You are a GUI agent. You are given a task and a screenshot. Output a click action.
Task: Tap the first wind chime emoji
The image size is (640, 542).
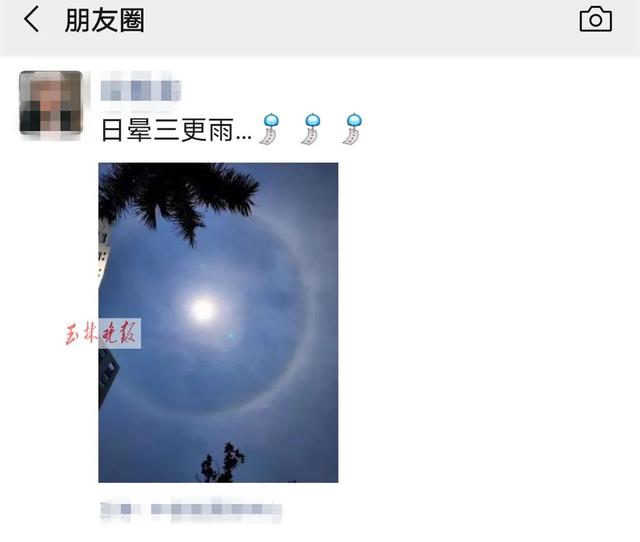click(270, 129)
